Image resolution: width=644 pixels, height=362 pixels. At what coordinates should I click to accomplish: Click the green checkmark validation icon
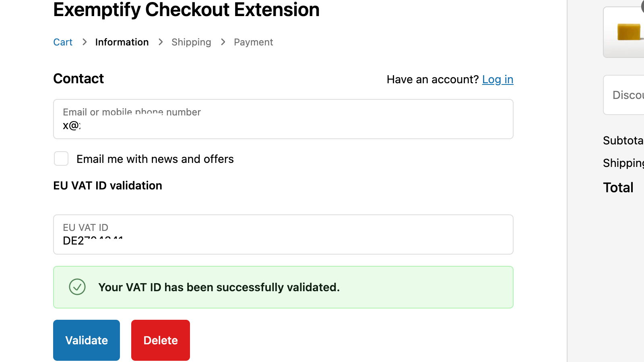coord(77,287)
